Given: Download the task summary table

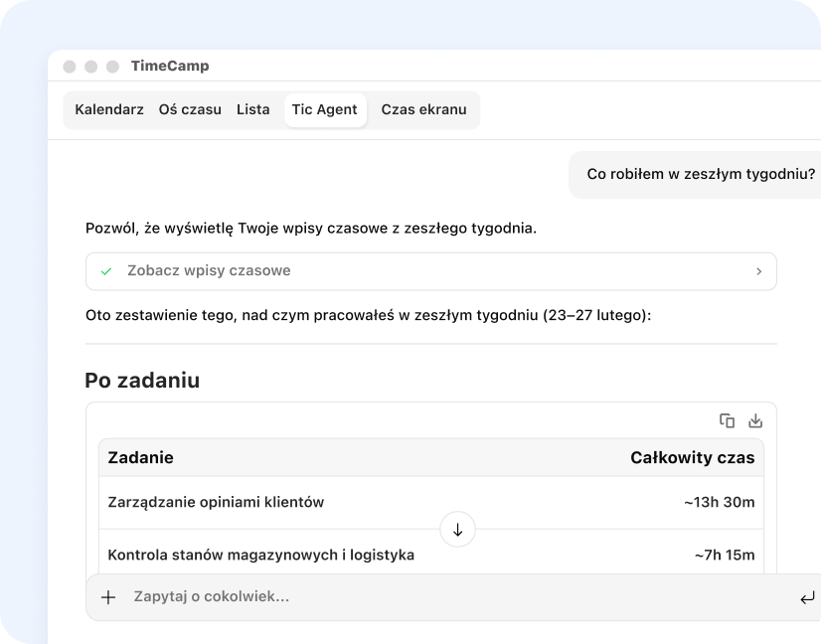Looking at the screenshot, I should [755, 420].
